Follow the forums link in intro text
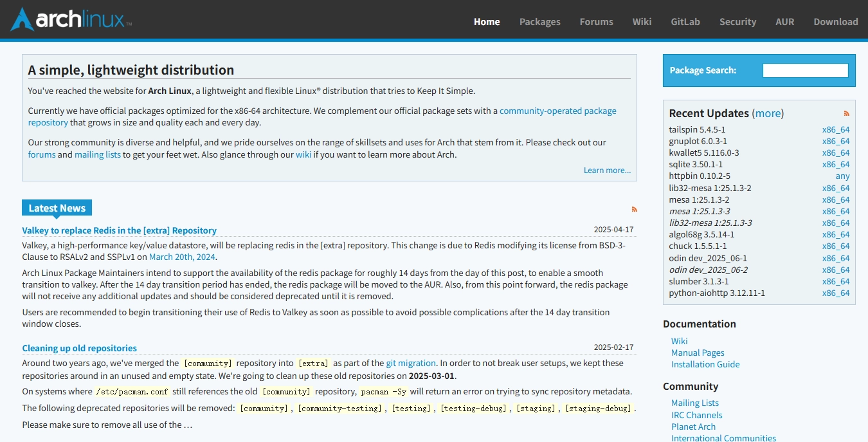The width and height of the screenshot is (868, 442). click(42, 154)
